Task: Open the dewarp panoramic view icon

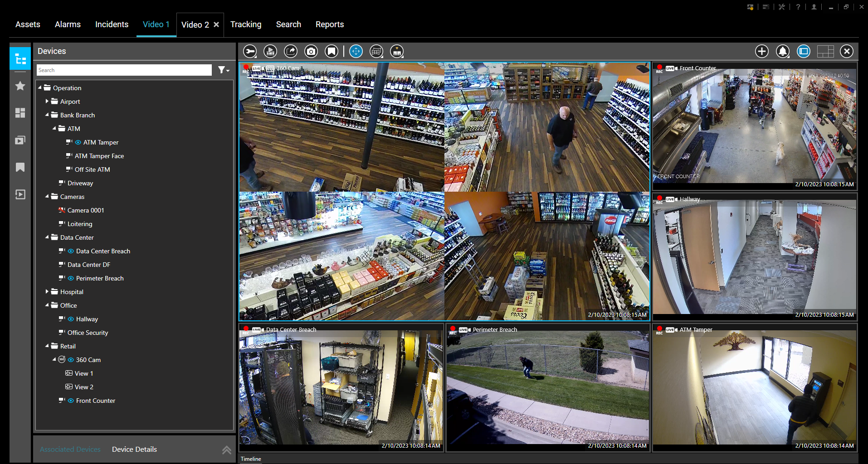Action: pyautogui.click(x=376, y=51)
